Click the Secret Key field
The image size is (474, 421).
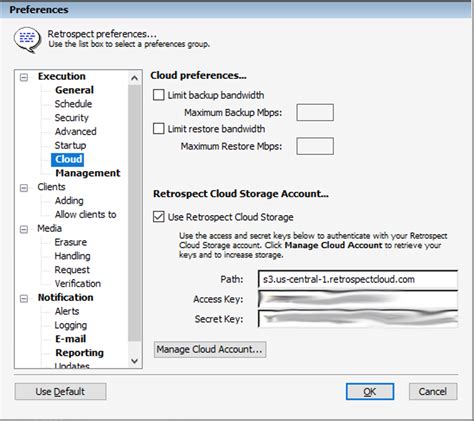(358, 319)
